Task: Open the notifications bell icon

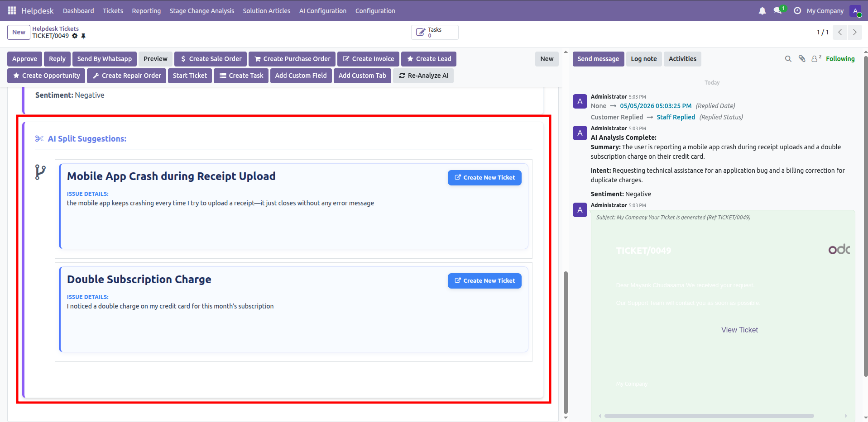Action: click(762, 10)
